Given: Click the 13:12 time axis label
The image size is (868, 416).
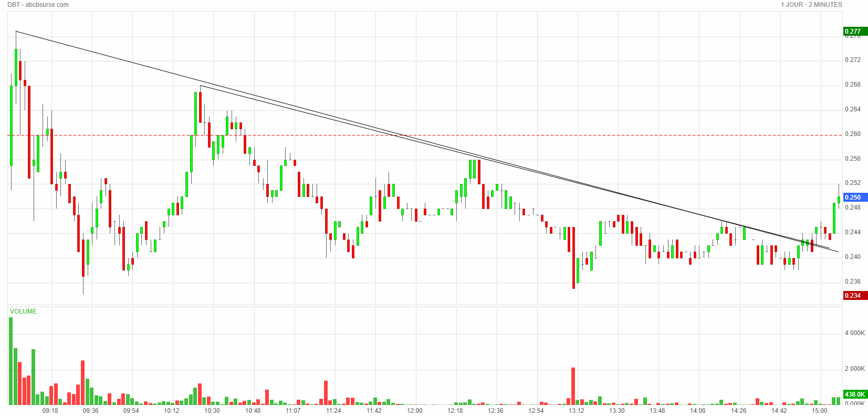Looking at the screenshot, I should [577, 411].
